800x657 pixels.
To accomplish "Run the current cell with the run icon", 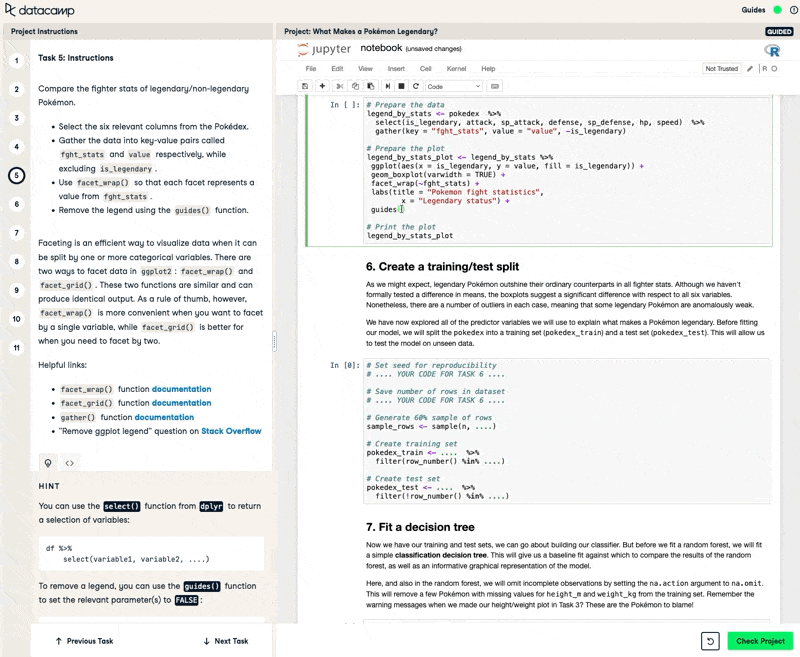I will tap(388, 86).
